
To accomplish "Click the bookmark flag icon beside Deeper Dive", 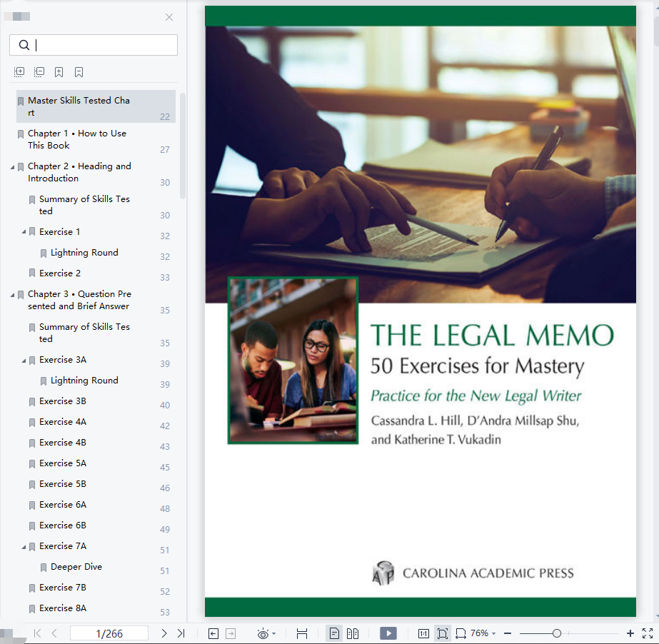I will (44, 568).
